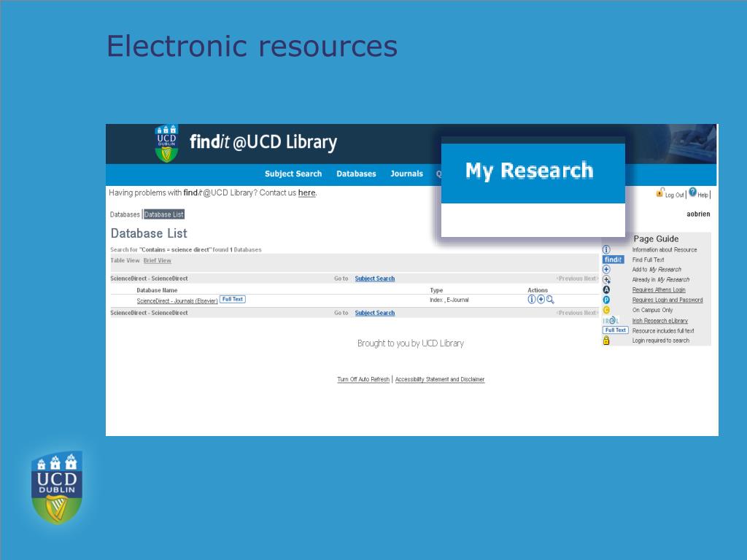This screenshot has height=560, width=747.
Task: Click the On Campus Only 'C' icon
Action: pyautogui.click(x=606, y=310)
